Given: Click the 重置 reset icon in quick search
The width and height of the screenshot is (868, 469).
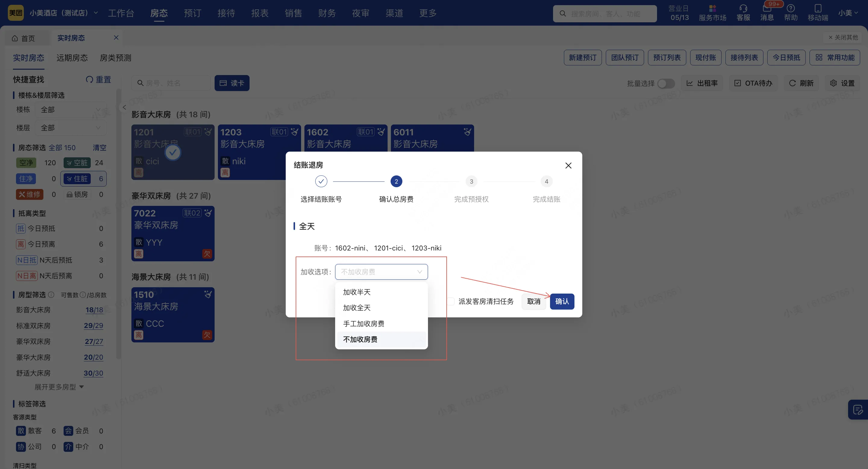Looking at the screenshot, I should (x=89, y=80).
